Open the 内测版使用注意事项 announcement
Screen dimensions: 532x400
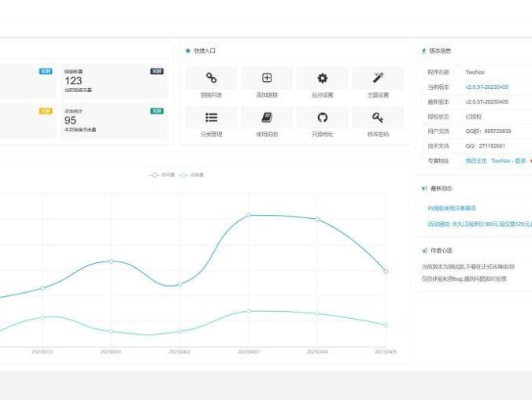pyautogui.click(x=452, y=208)
